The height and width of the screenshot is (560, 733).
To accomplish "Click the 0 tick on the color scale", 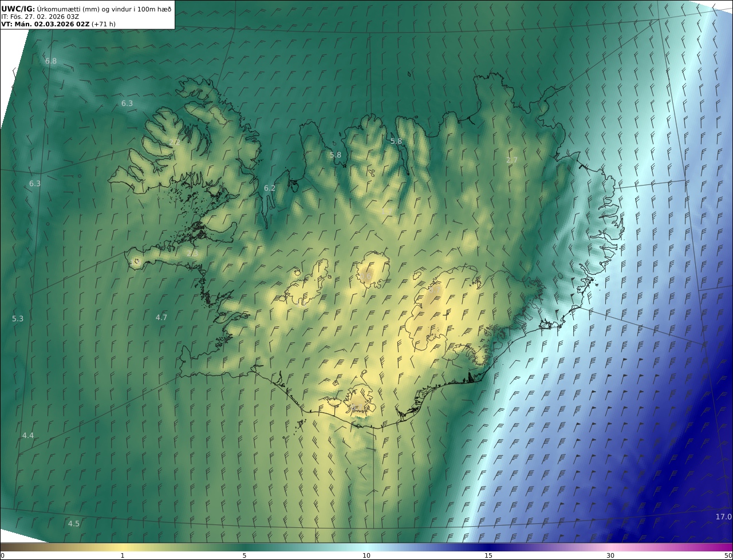I will point(2,555).
